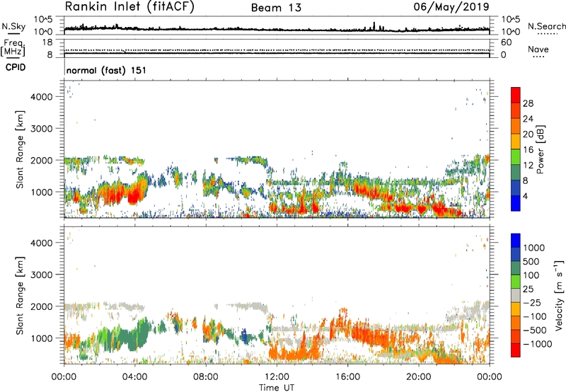Click the red bottom swatch of the Velocity colorbar
566x392 pixels.
click(516, 350)
